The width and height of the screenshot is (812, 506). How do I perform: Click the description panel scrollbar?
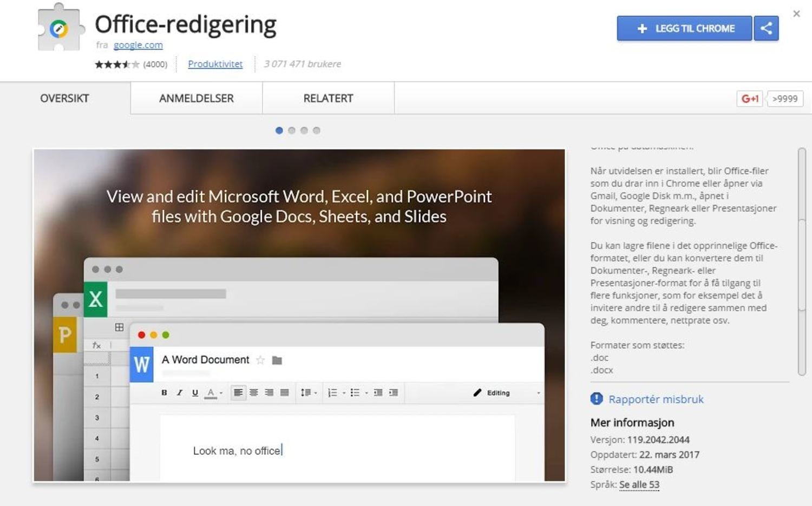pyautogui.click(x=802, y=260)
